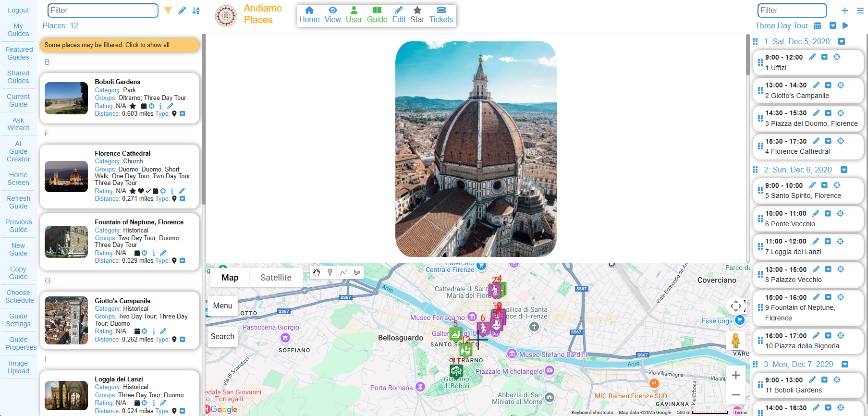Open Type dropdown on Loggia dei Lanzi card
Screen dimensions: 868x416
click(183, 411)
